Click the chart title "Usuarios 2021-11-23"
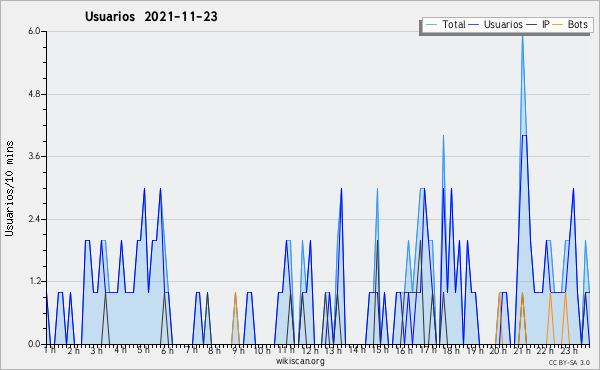This screenshot has height=370, width=600. (x=151, y=16)
